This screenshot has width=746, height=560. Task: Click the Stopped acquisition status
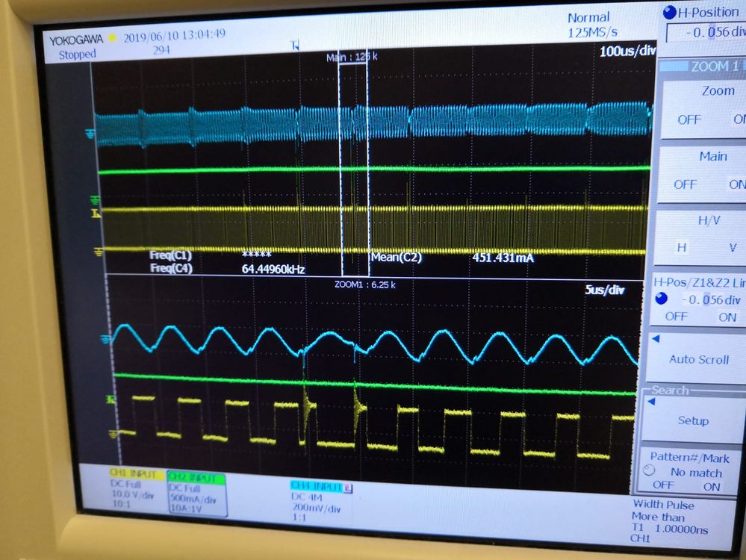coord(77,55)
